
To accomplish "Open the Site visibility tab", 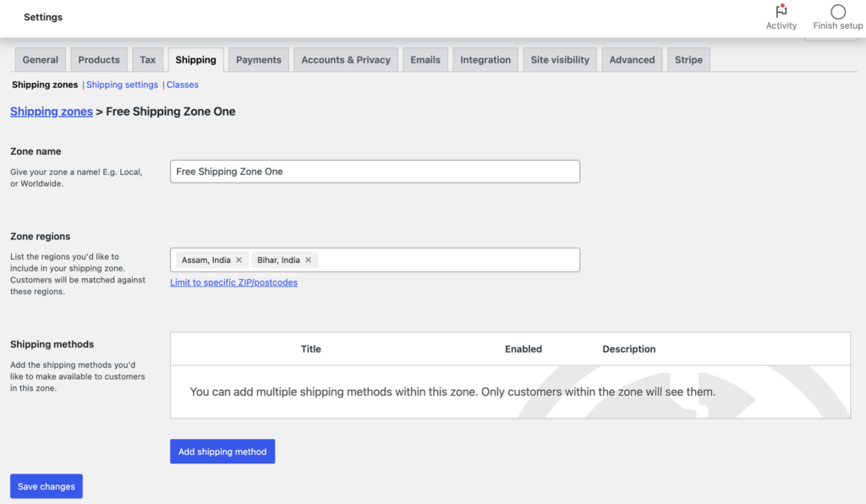I will pos(559,59).
